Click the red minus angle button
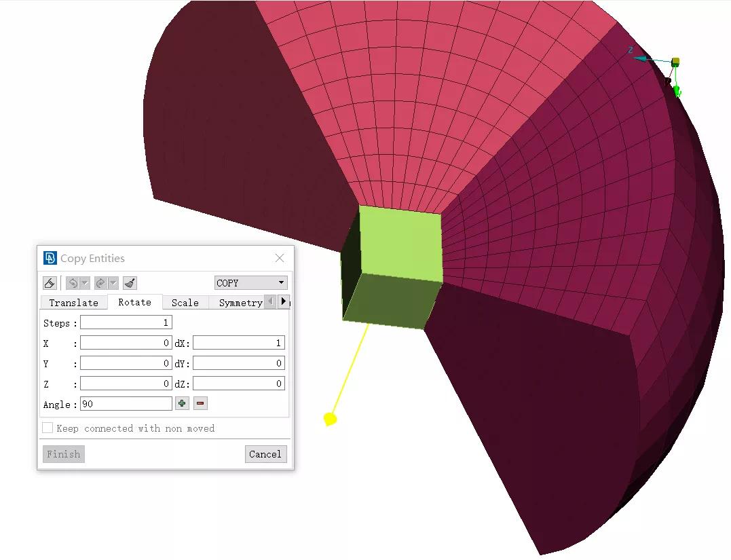Image resolution: width=731 pixels, height=560 pixels. coord(200,403)
